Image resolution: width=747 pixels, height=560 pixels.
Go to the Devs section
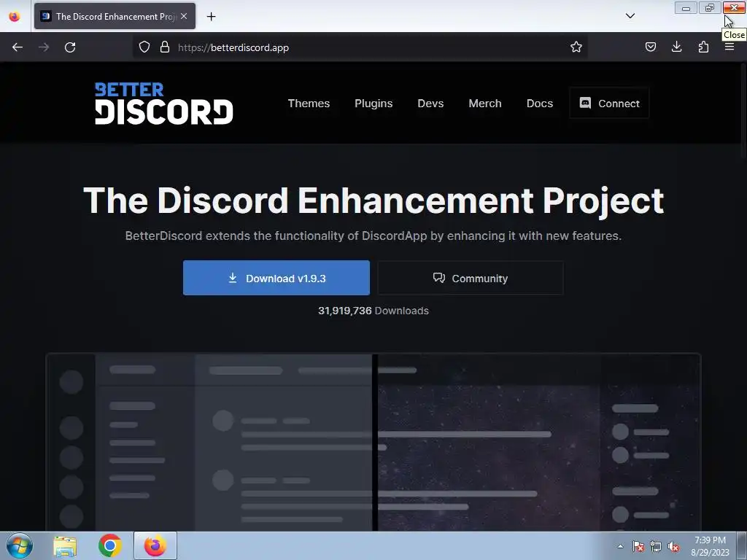[430, 104]
